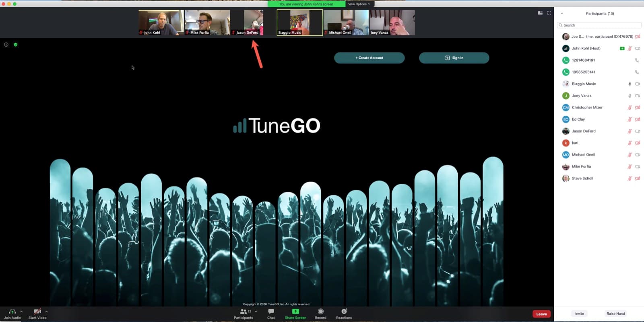
Task: Open the View Options dropdown
Action: pyautogui.click(x=359, y=4)
